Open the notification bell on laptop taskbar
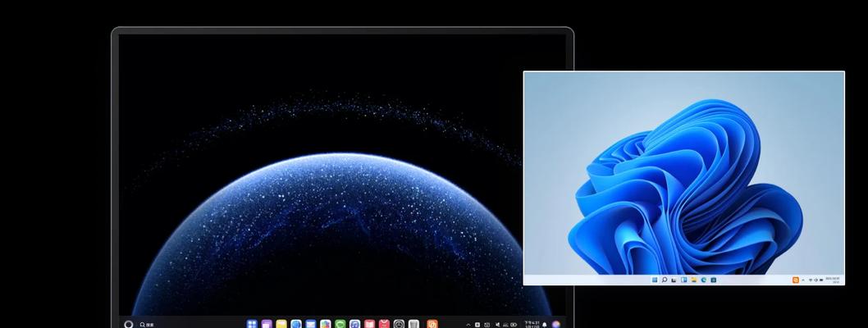The image size is (868, 328). (544, 325)
